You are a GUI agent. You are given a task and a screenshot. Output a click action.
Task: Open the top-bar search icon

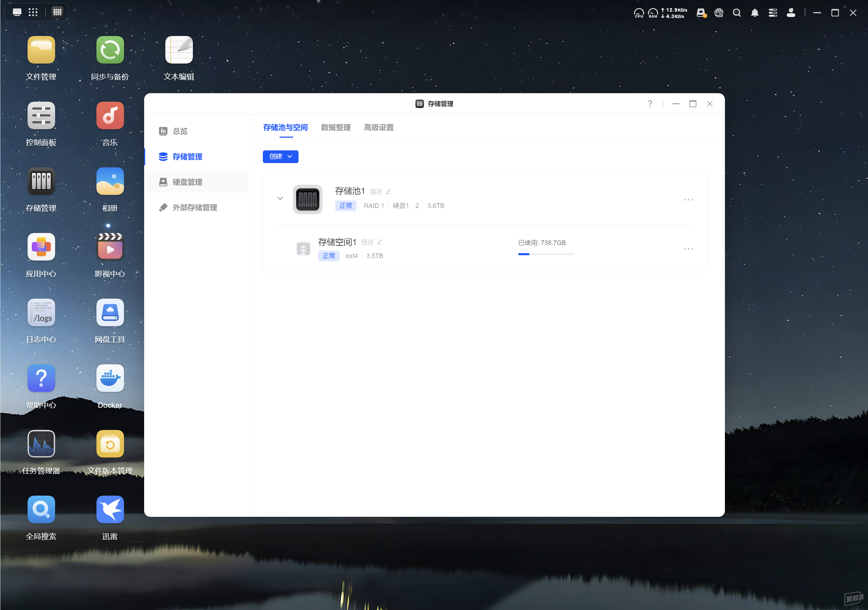coord(737,13)
